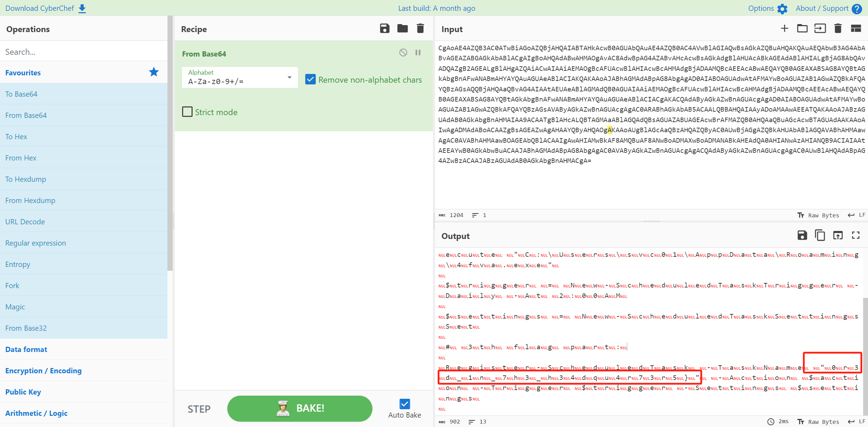Maximise the output pane

pyautogui.click(x=856, y=235)
